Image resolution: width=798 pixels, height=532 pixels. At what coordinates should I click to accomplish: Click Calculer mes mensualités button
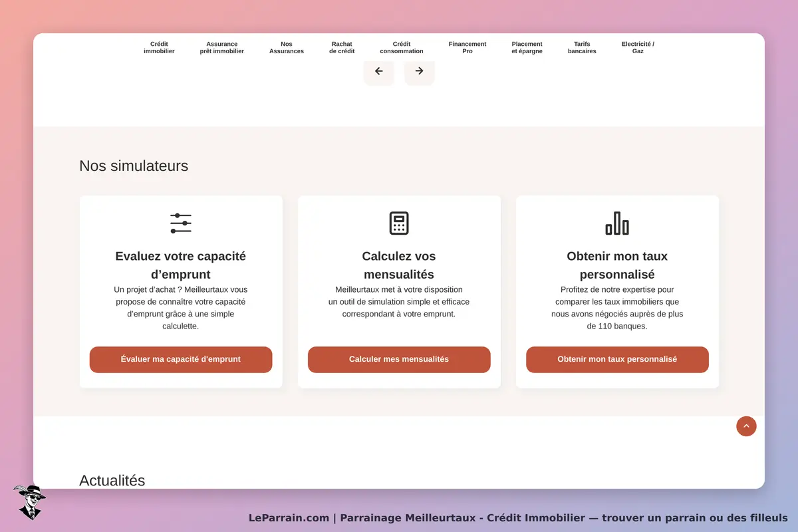point(399,360)
